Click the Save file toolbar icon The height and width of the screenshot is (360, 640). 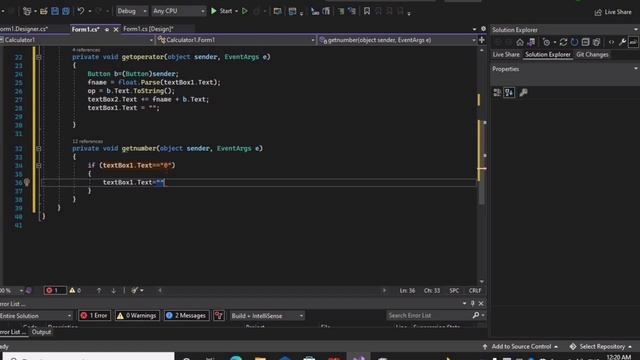pyautogui.click(x=55, y=11)
